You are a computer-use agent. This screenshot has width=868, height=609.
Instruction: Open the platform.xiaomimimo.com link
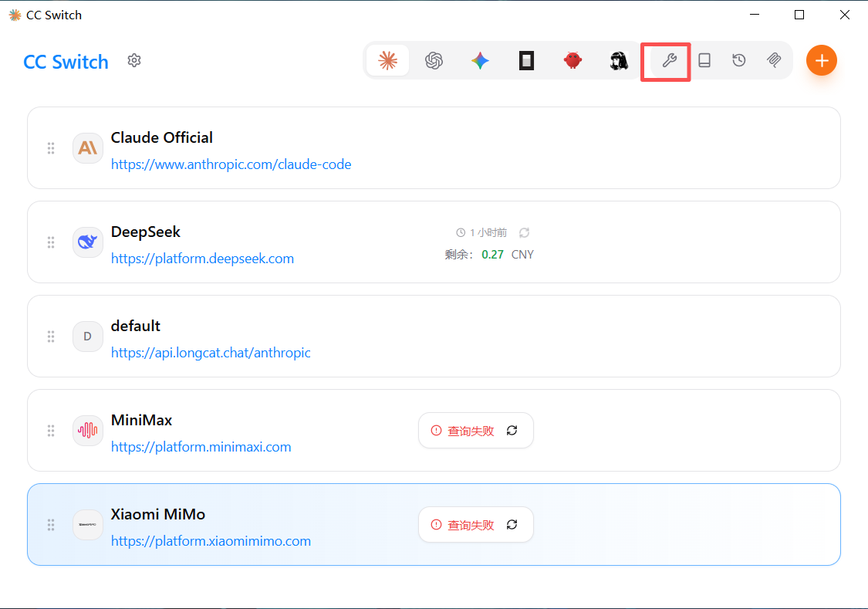point(211,541)
